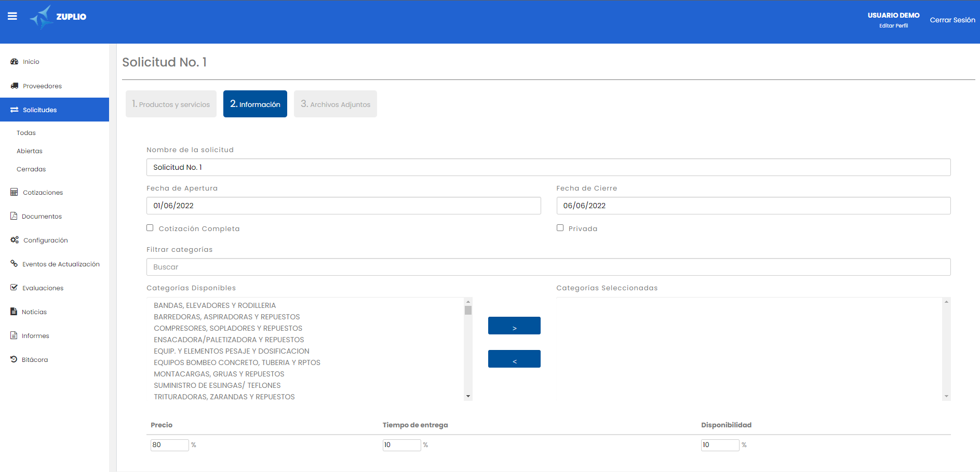Click the Configuración gears icon
Viewport: 980px width, 472px height.
click(15, 240)
